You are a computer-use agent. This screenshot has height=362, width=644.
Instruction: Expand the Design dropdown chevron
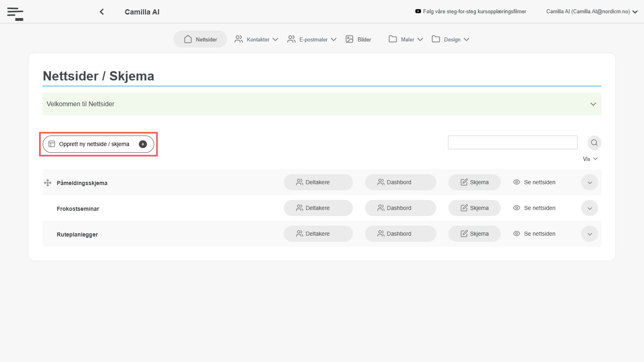[466, 39]
